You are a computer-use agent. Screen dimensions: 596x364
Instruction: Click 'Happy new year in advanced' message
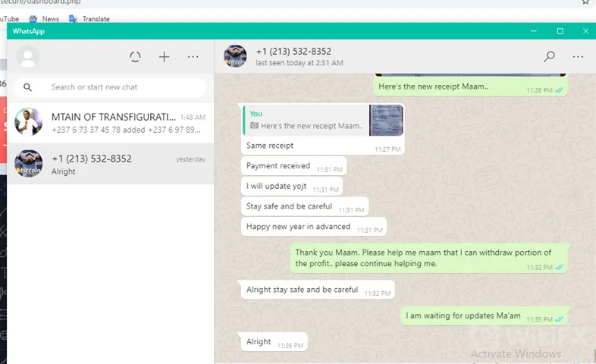[314, 227]
